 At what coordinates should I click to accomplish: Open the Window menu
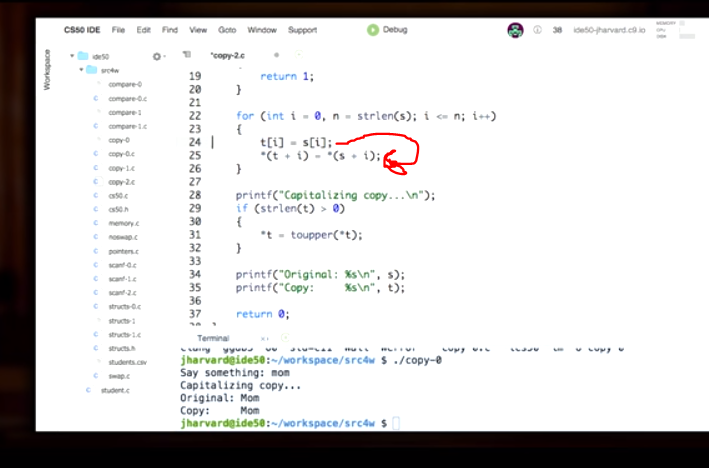pyautogui.click(x=262, y=30)
